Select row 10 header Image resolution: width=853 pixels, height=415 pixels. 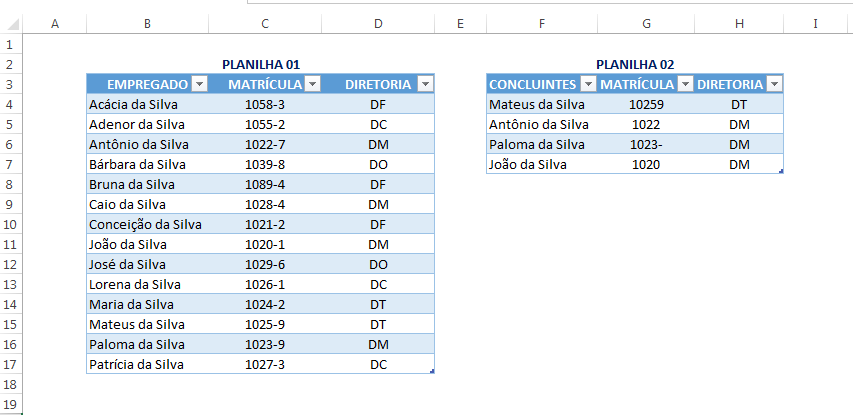click(11, 224)
